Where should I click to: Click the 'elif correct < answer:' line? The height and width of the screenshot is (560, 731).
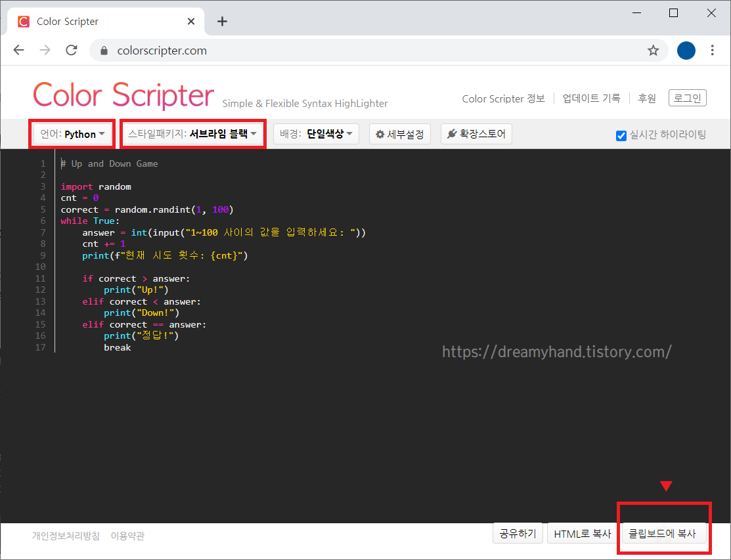[142, 302]
